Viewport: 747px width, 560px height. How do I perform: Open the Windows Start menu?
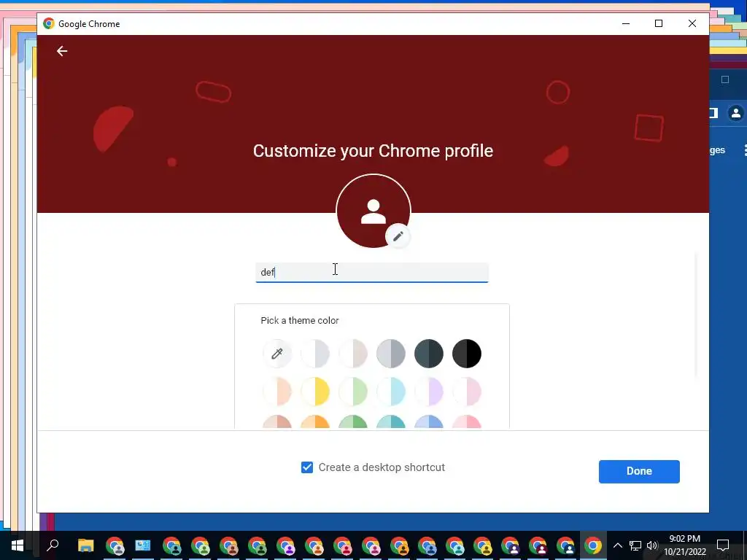(18, 545)
